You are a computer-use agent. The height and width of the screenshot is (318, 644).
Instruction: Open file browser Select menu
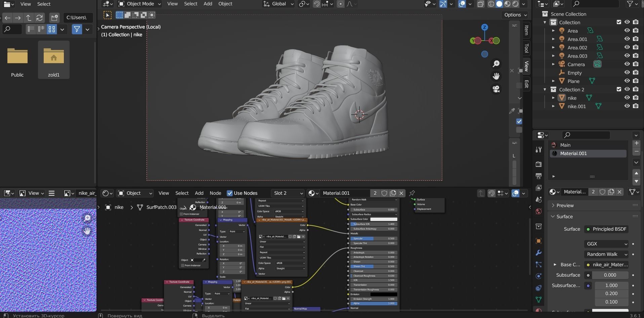[44, 4]
